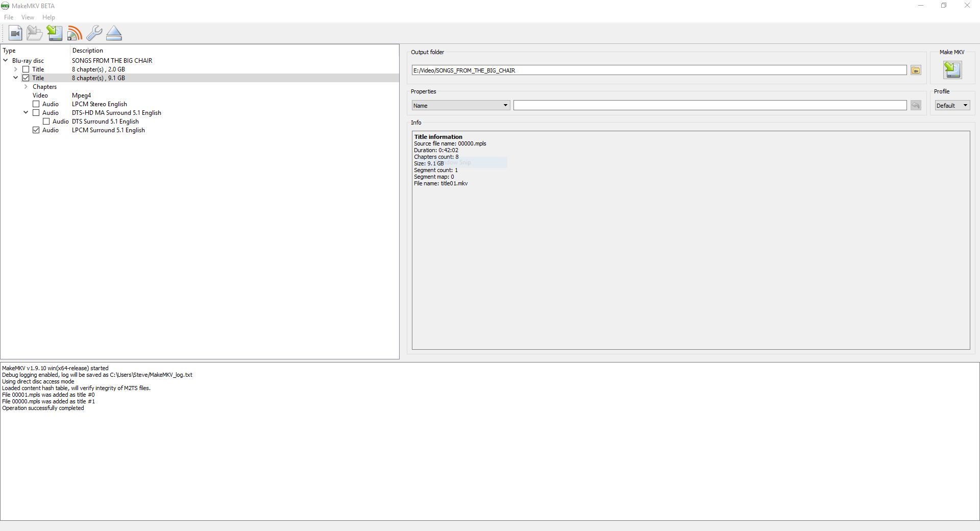Uncheck the 9.1 GB Title checkbox
Screen dimensions: 980x531
[x=26, y=78]
